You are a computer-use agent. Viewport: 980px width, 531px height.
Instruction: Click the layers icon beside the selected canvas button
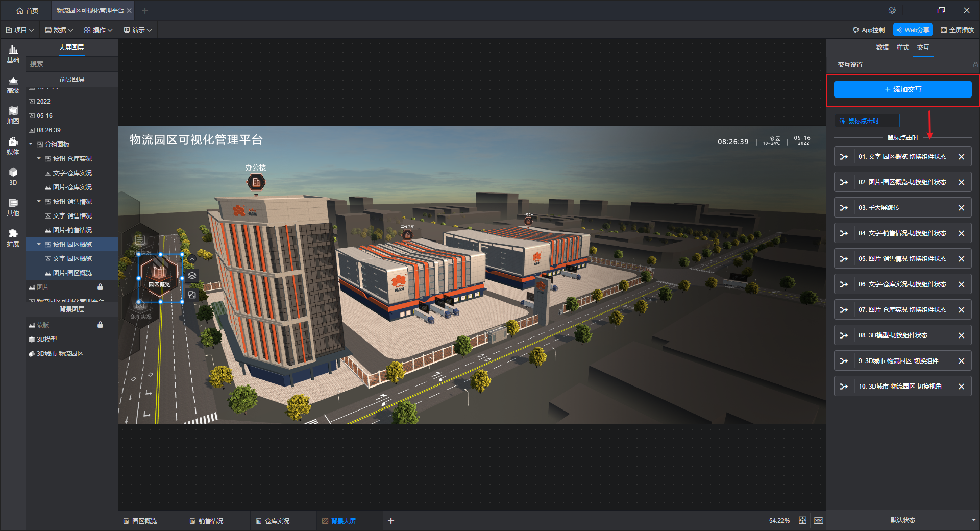pyautogui.click(x=192, y=275)
